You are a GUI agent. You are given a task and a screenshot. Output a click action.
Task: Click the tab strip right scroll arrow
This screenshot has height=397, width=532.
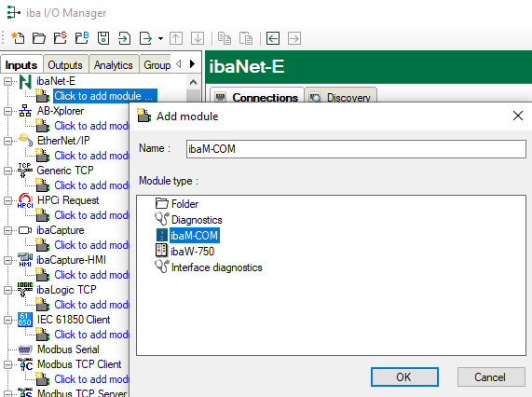click(x=192, y=63)
